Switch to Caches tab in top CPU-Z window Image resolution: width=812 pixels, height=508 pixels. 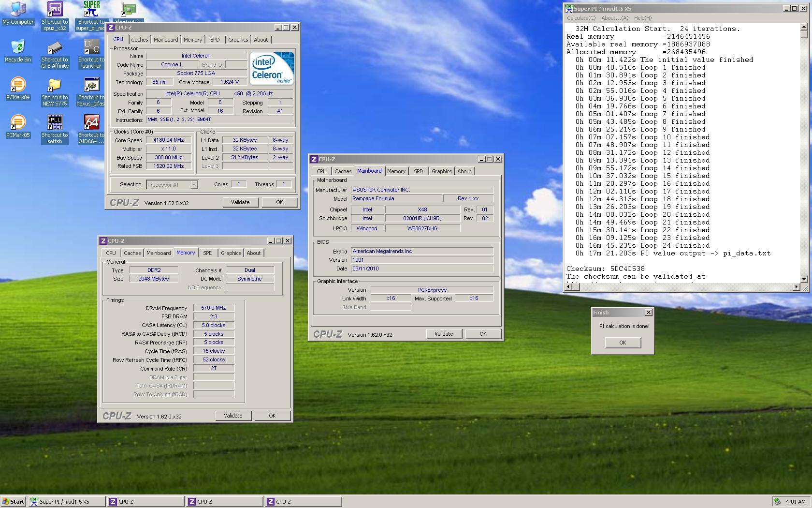139,40
